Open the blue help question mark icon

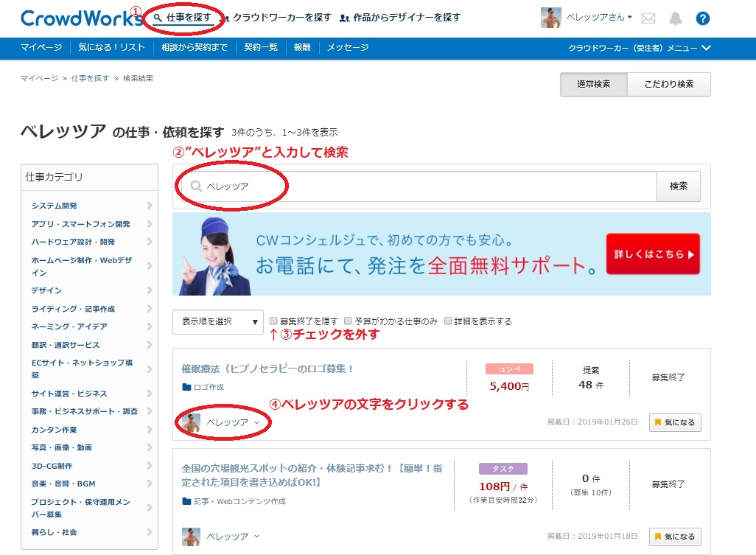coord(702,18)
